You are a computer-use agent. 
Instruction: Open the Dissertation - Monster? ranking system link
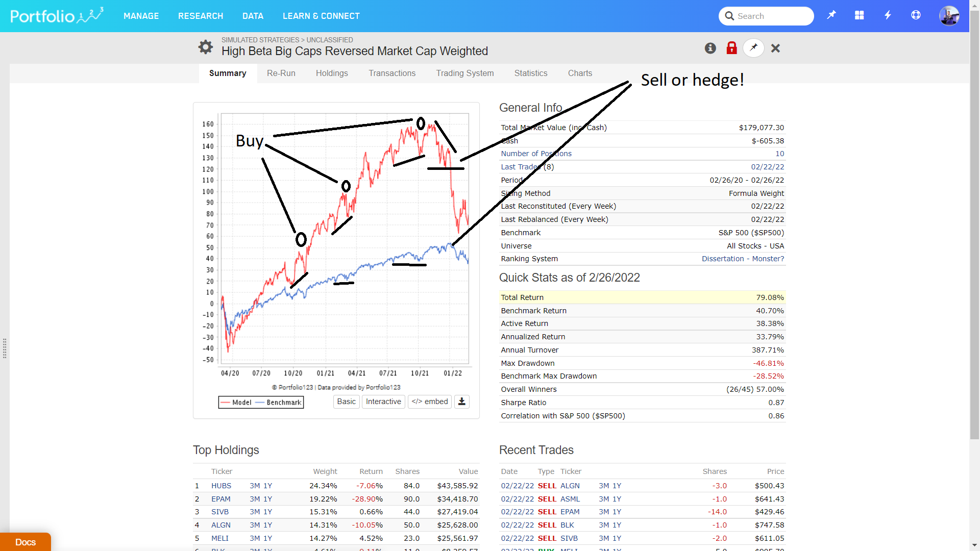(743, 259)
